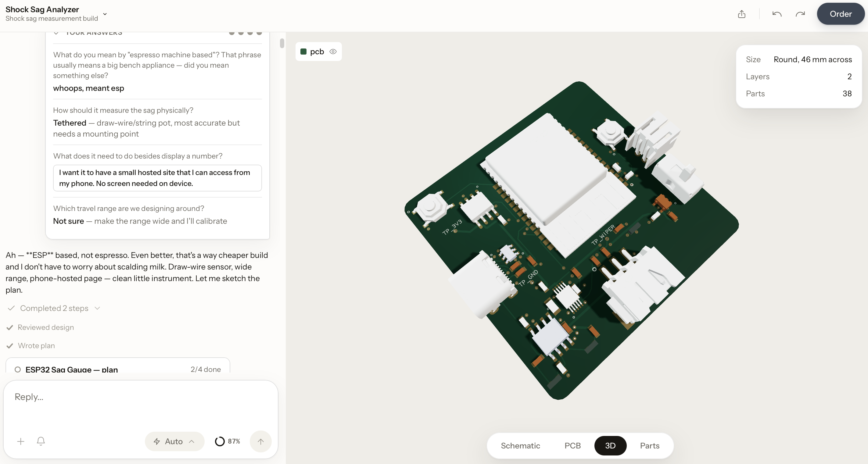The height and width of the screenshot is (464, 868).
Task: Switch to the PCB tab
Action: tap(572, 445)
